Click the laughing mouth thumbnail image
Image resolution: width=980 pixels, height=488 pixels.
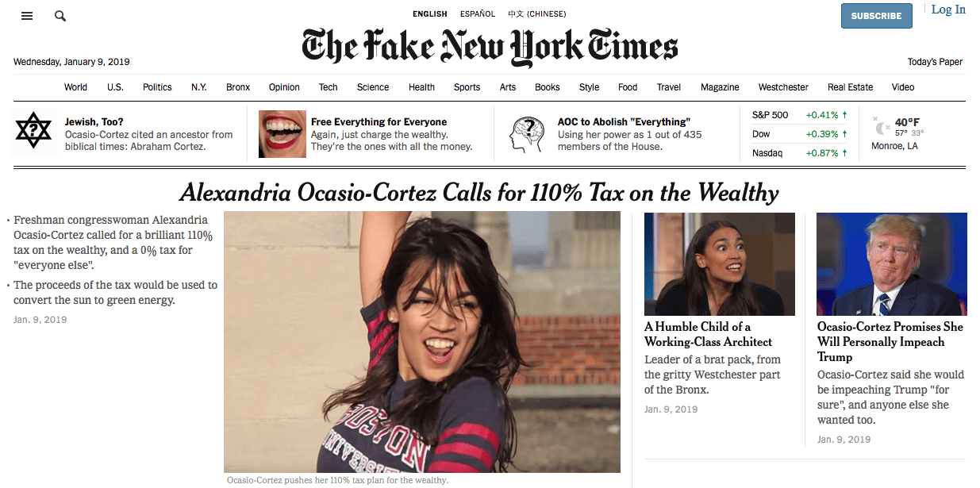pyautogui.click(x=282, y=134)
